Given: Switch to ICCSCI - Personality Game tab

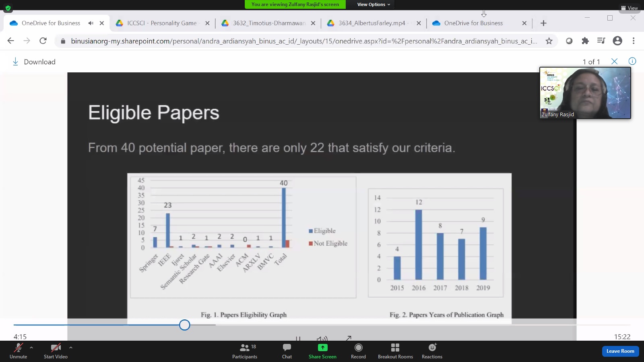Looking at the screenshot, I should coord(162,23).
